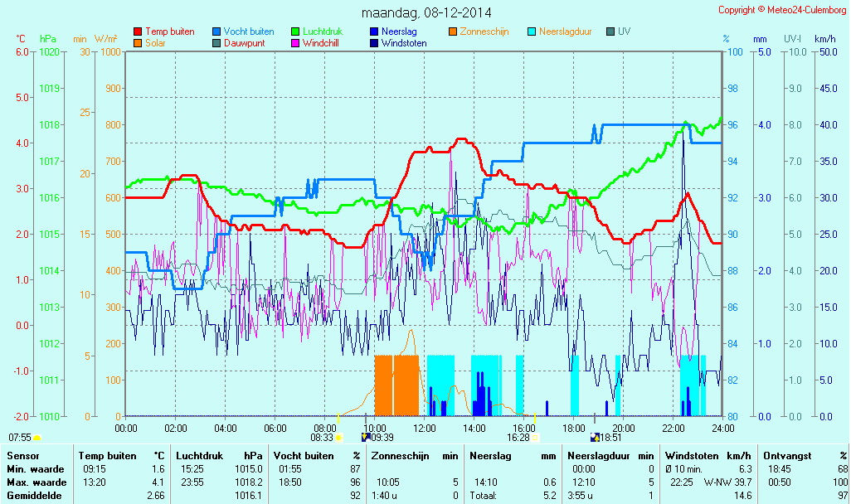Click the orange Zonneschijn legend square
This screenshot has height=504, width=851.
tap(453, 32)
